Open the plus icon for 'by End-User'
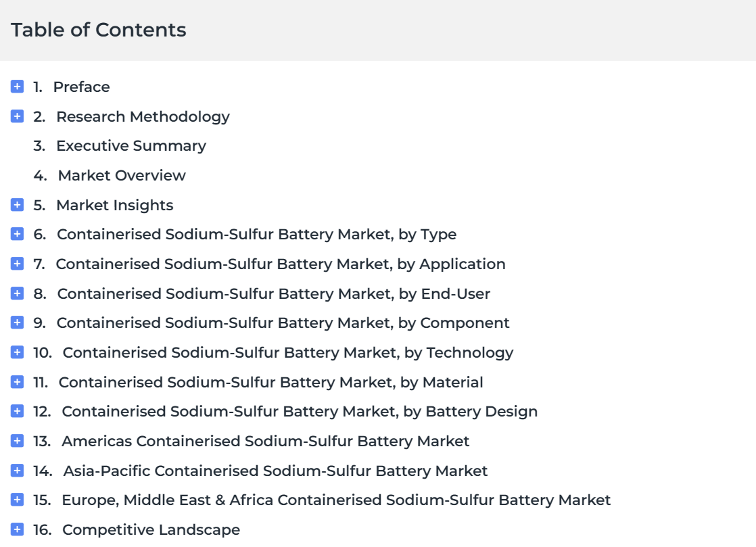Viewport: 756px width, 547px height. point(17,293)
